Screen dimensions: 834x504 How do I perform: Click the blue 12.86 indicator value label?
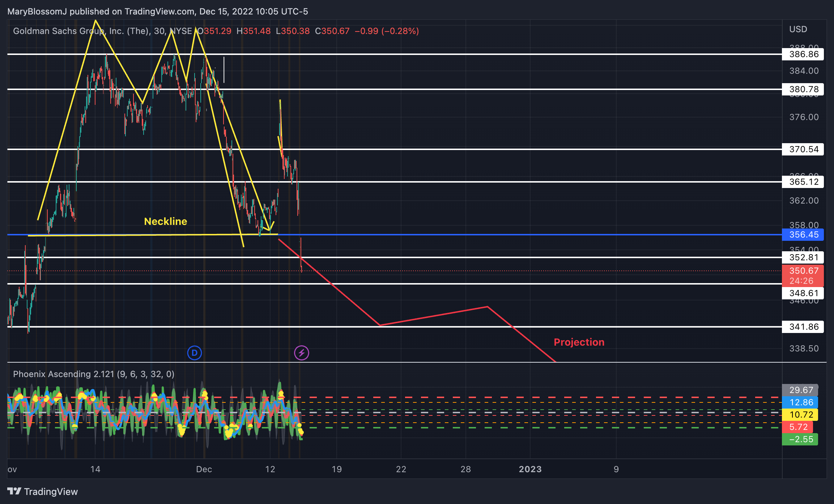800,402
